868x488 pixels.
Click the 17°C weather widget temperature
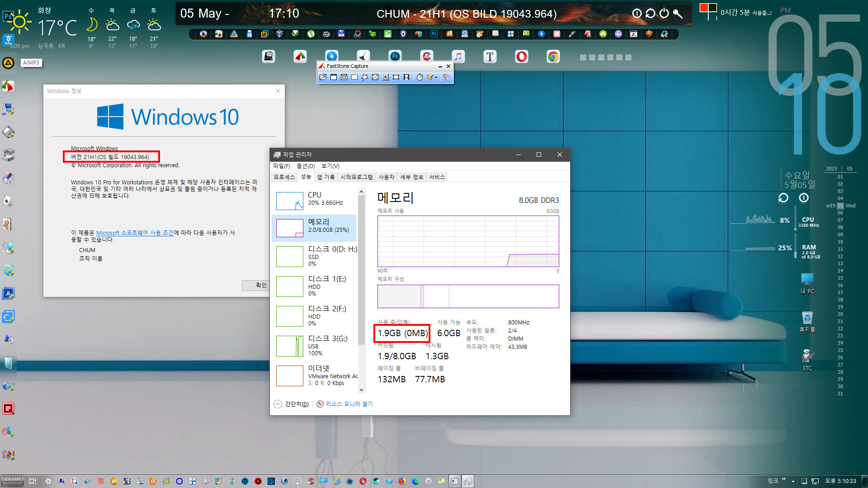pos(57,28)
